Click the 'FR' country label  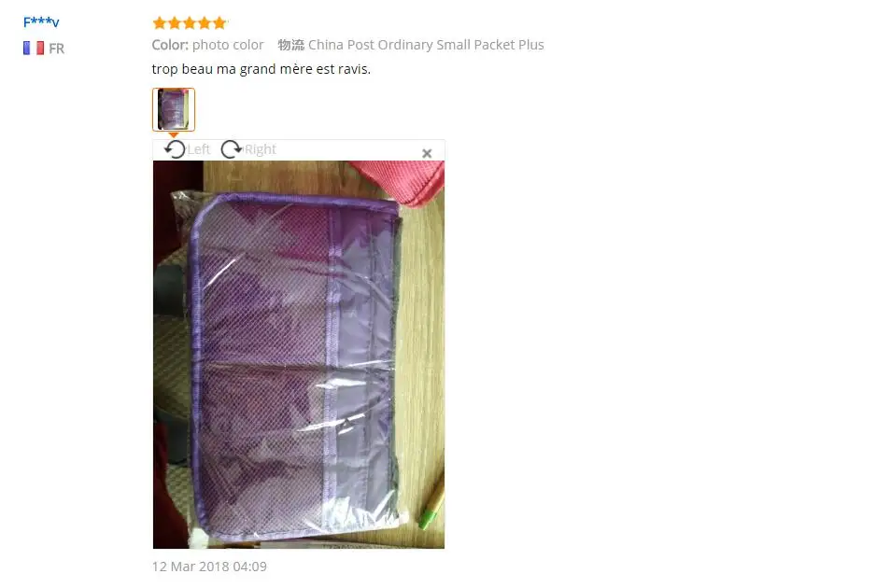tap(56, 49)
